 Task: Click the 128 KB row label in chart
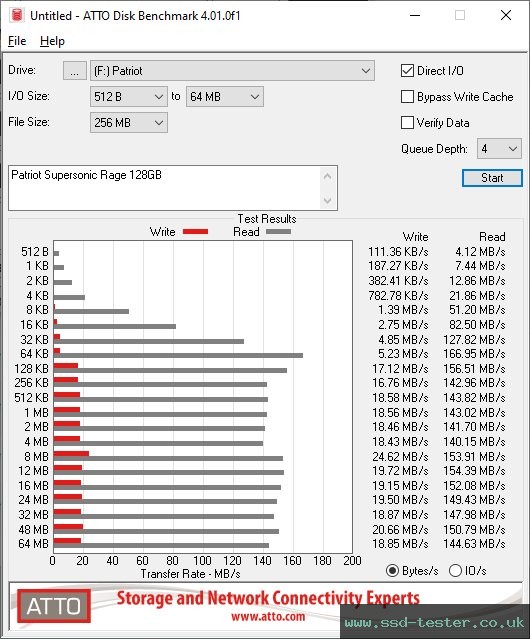coord(31,368)
